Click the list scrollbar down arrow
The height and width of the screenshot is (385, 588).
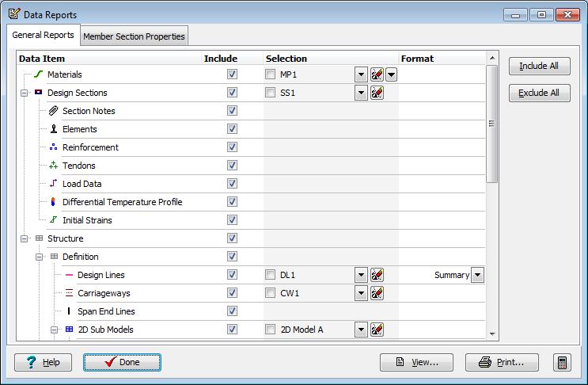(x=492, y=334)
